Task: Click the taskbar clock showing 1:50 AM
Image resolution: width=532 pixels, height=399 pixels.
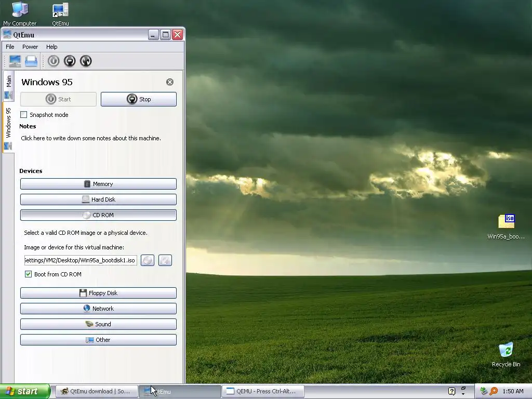Action: coord(513,391)
